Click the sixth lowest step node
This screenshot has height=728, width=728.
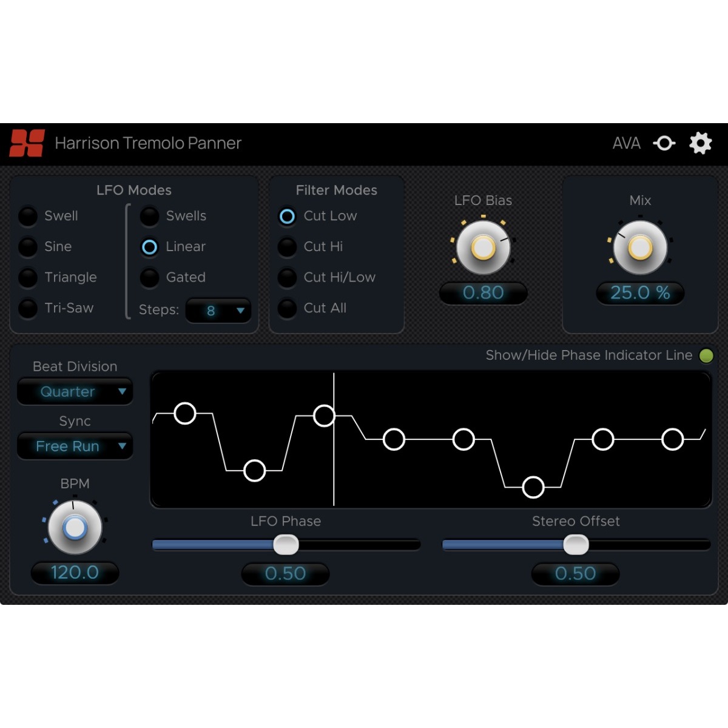(533, 487)
